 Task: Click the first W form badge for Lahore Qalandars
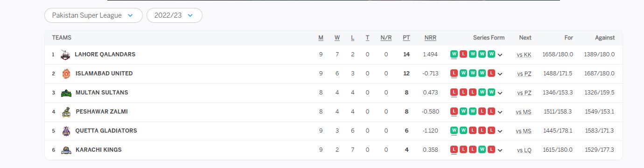click(454, 54)
